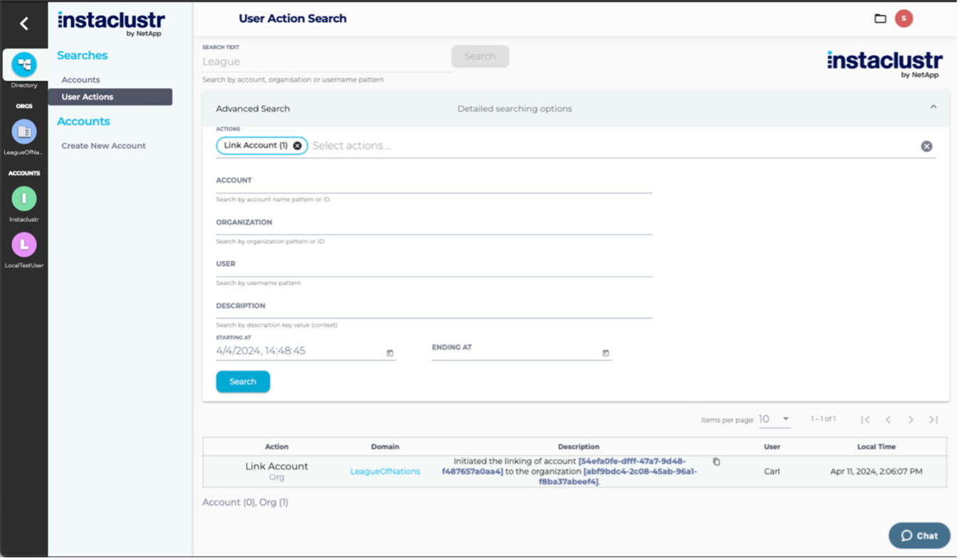Click the Account (0), Org (1) summary
This screenshot has height=560, width=960.
coord(245,502)
